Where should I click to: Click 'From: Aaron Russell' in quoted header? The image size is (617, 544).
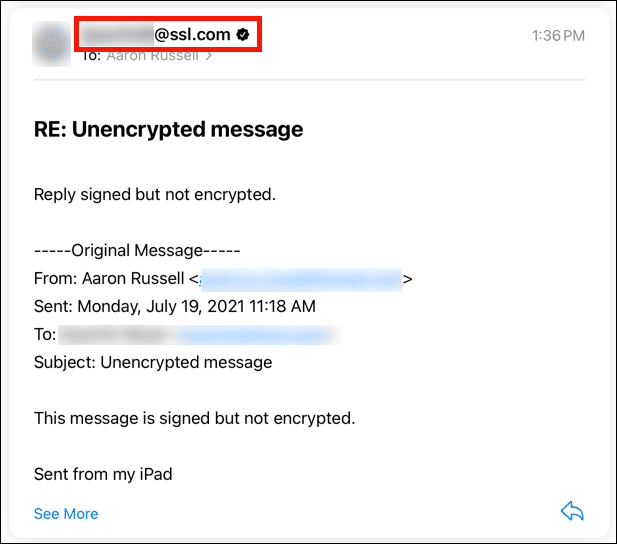coord(113,279)
